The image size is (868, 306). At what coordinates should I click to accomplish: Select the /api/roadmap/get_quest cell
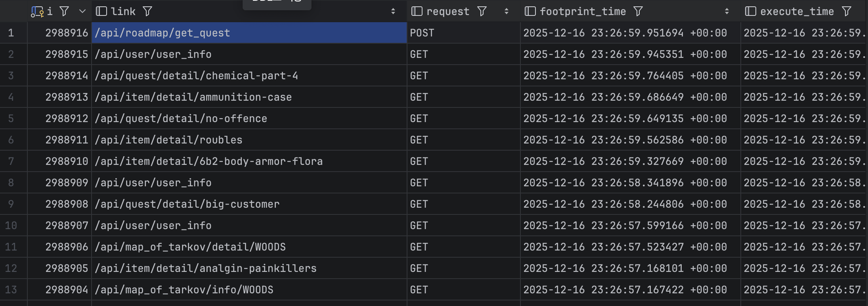(x=249, y=33)
